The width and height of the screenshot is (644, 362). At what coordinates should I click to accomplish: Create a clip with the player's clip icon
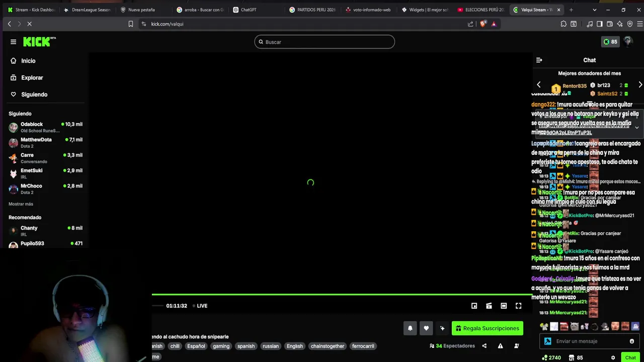pos(489,306)
